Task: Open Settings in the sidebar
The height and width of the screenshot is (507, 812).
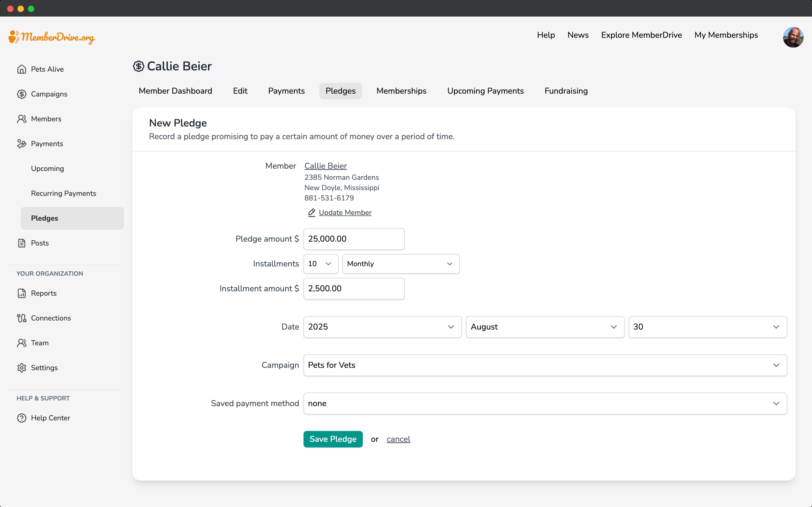Action: point(44,368)
